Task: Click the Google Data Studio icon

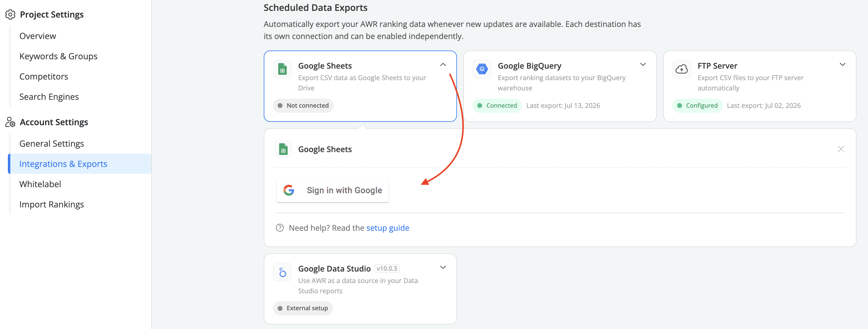Action: click(x=282, y=272)
